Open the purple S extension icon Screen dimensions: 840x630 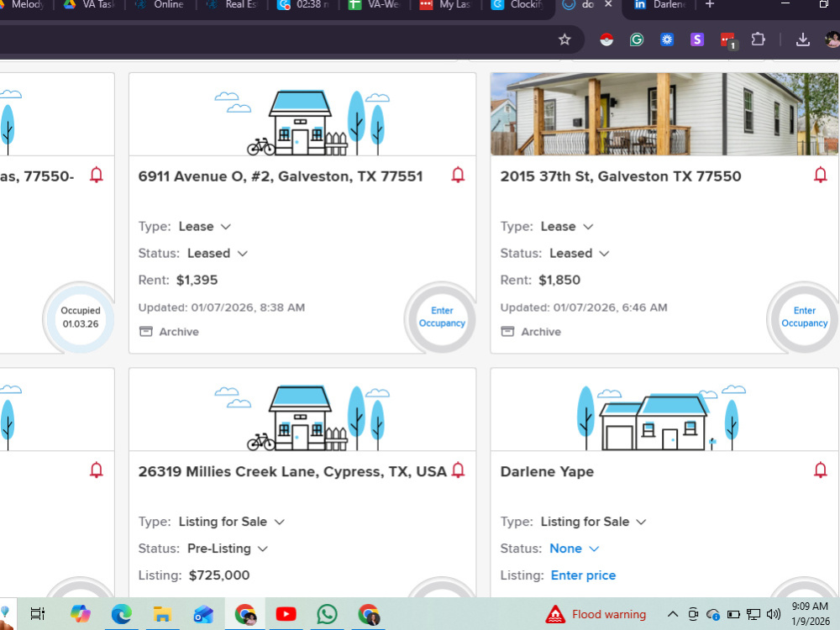pyautogui.click(x=697, y=39)
